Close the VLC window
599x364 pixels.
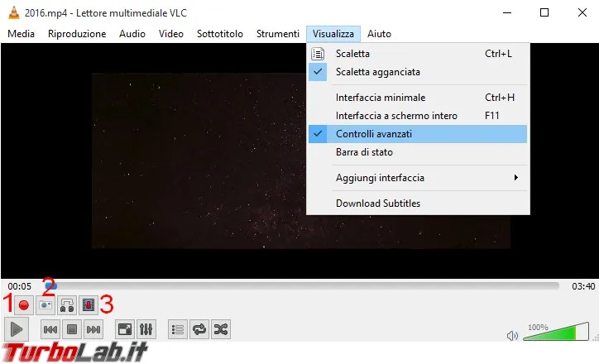click(582, 12)
